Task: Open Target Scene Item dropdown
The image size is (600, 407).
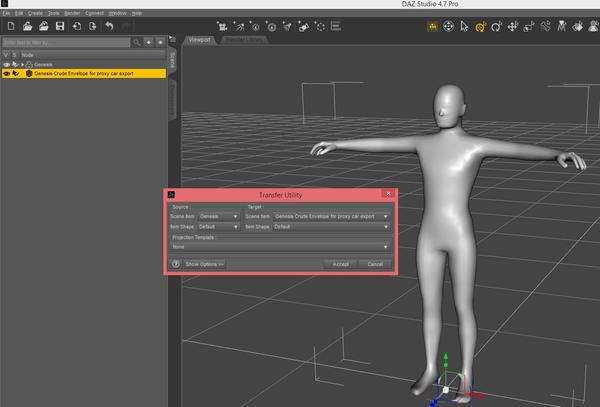Action: coord(330,216)
